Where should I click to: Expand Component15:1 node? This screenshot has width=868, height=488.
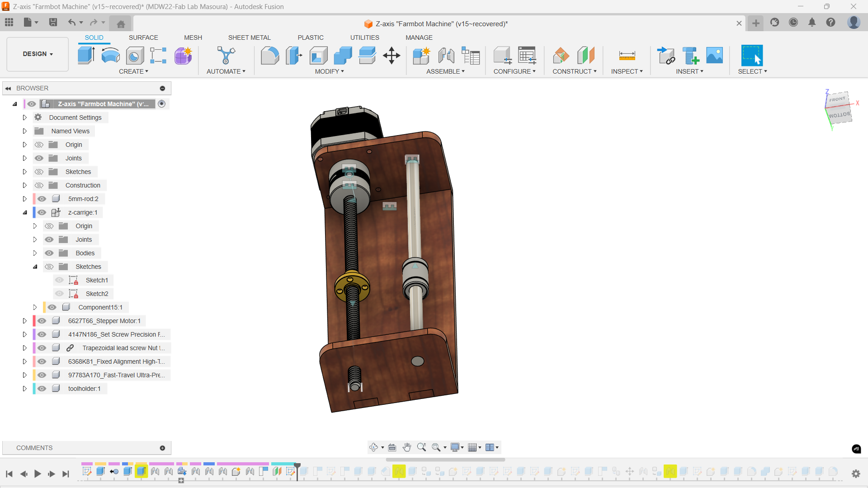[35, 307]
